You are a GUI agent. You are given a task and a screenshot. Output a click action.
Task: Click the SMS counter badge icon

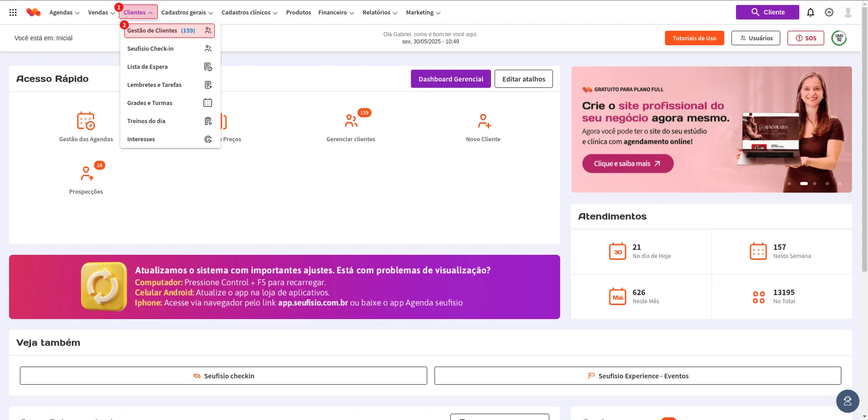coord(839,38)
